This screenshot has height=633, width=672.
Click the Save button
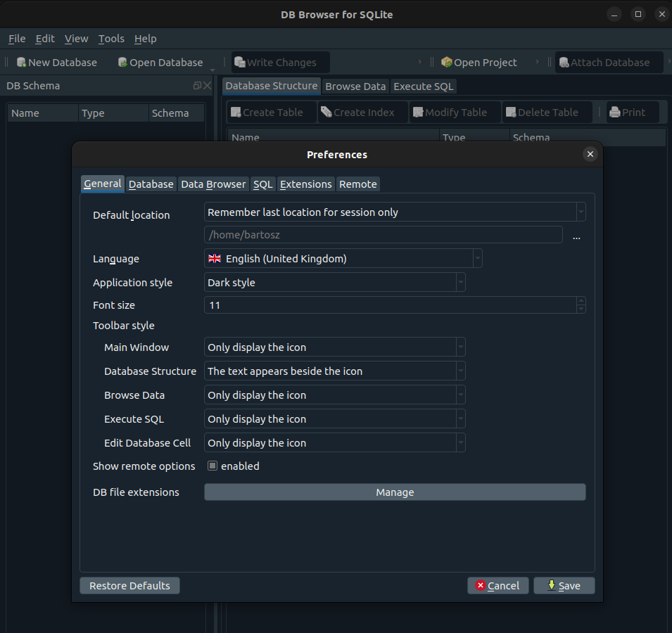(564, 585)
